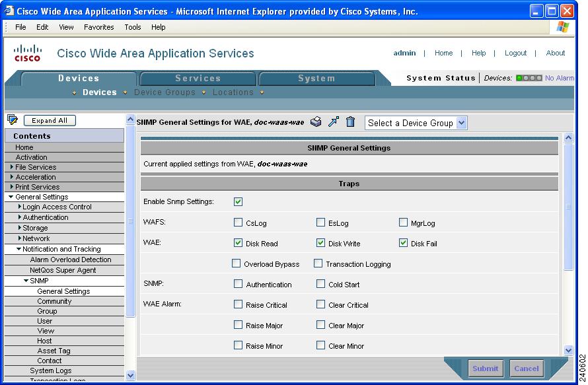Click the trash delete icon
588x385 pixels.
(x=350, y=122)
